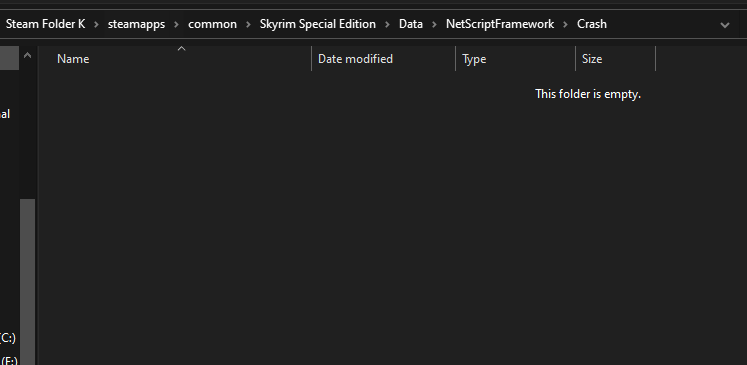
Task: Expand chevron after Data
Action: click(x=434, y=24)
